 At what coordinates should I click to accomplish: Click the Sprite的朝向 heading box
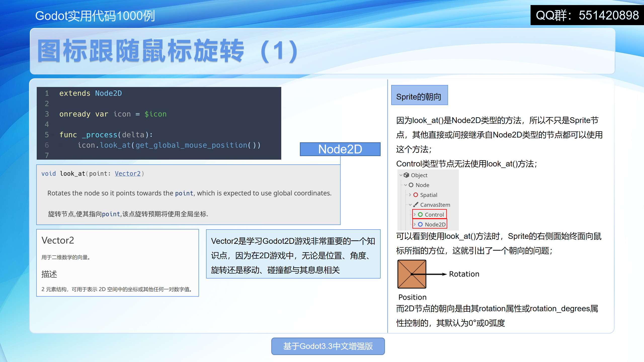click(419, 95)
